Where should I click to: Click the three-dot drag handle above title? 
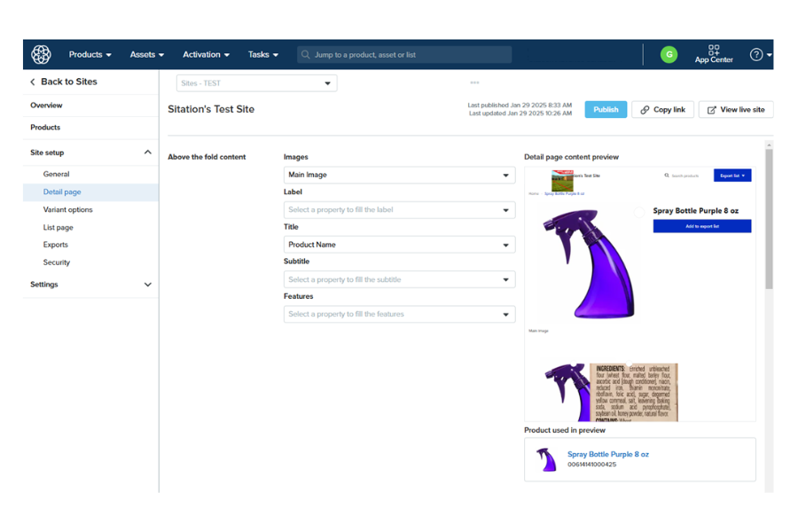click(x=474, y=82)
